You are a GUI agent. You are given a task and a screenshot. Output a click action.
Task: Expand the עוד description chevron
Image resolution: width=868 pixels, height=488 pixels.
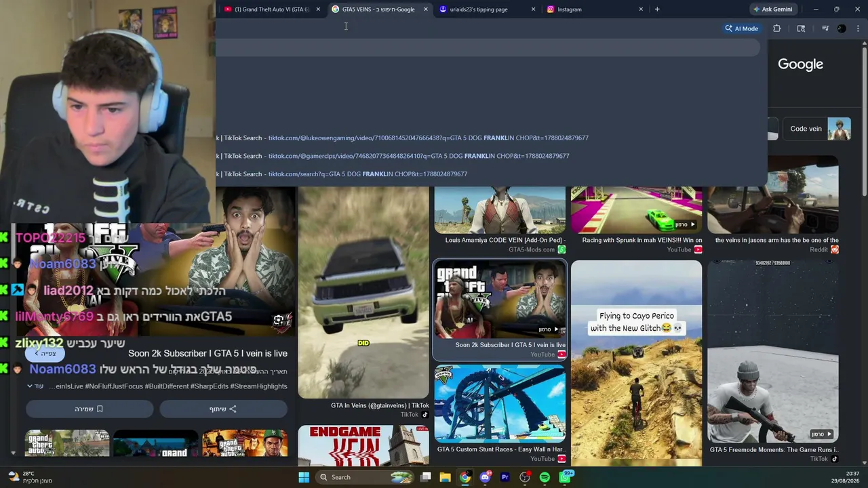click(35, 386)
